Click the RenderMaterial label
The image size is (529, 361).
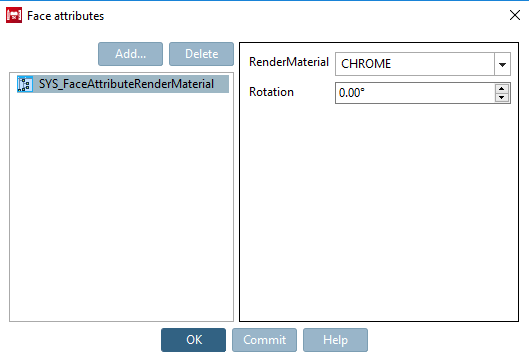click(289, 62)
